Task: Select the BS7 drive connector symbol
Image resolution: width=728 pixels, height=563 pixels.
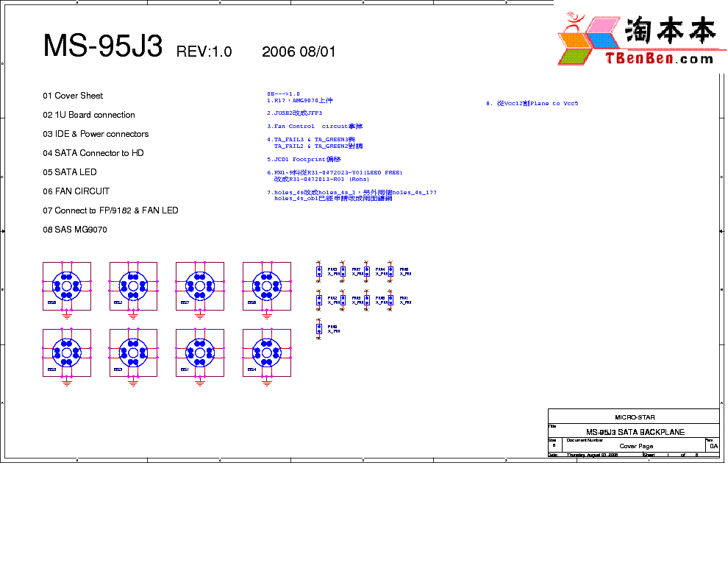Action: point(199,287)
